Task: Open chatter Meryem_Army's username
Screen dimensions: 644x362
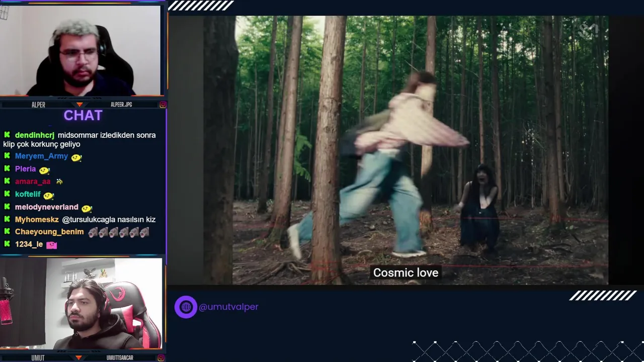Action: 41,156
